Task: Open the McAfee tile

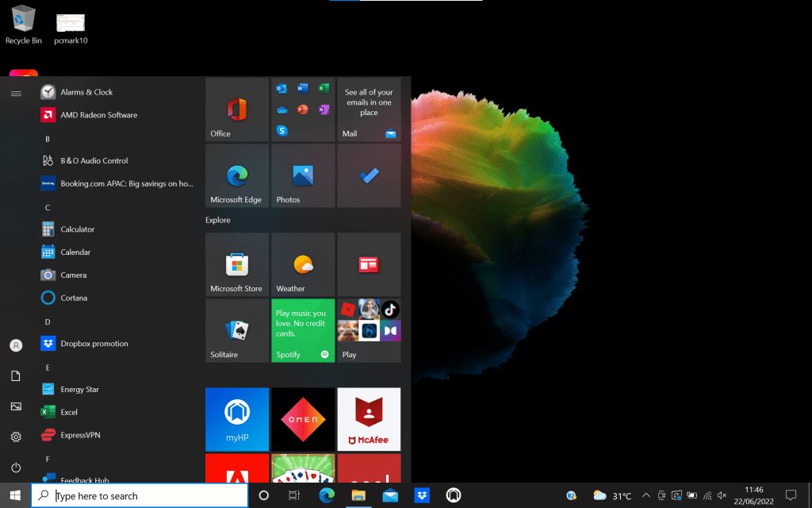Action: coord(369,419)
